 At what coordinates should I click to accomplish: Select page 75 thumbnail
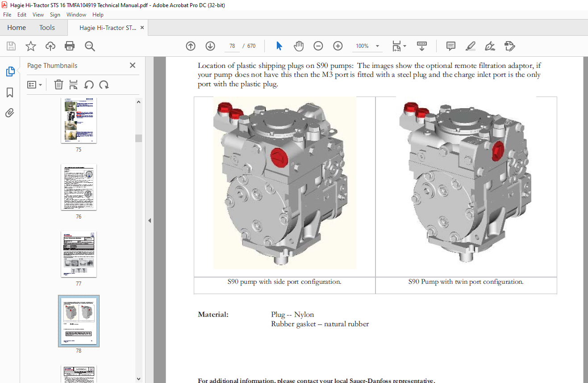(x=79, y=121)
